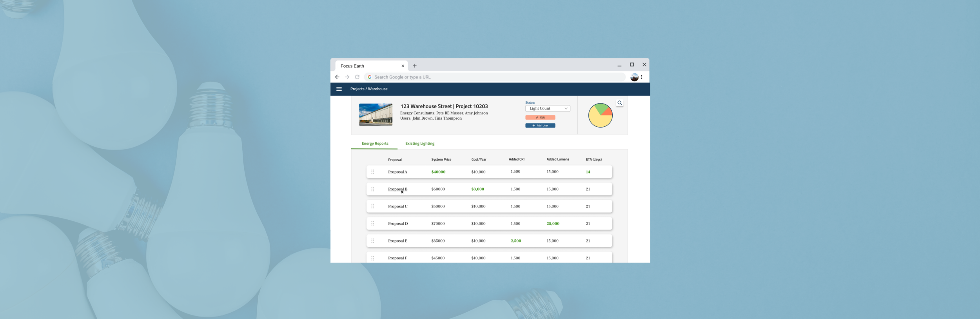980x319 pixels.
Task: Grab the drag handle for Proposal C
Action: click(373, 206)
